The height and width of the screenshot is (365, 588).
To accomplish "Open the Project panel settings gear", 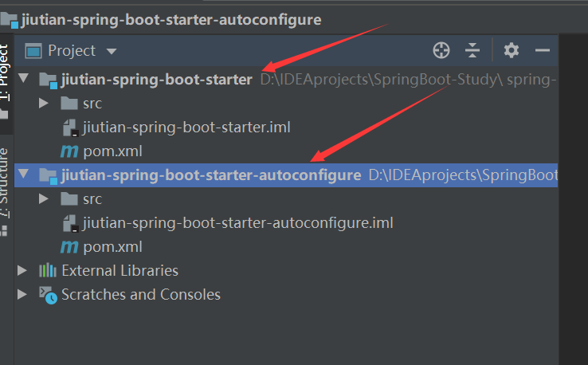I will tap(512, 50).
